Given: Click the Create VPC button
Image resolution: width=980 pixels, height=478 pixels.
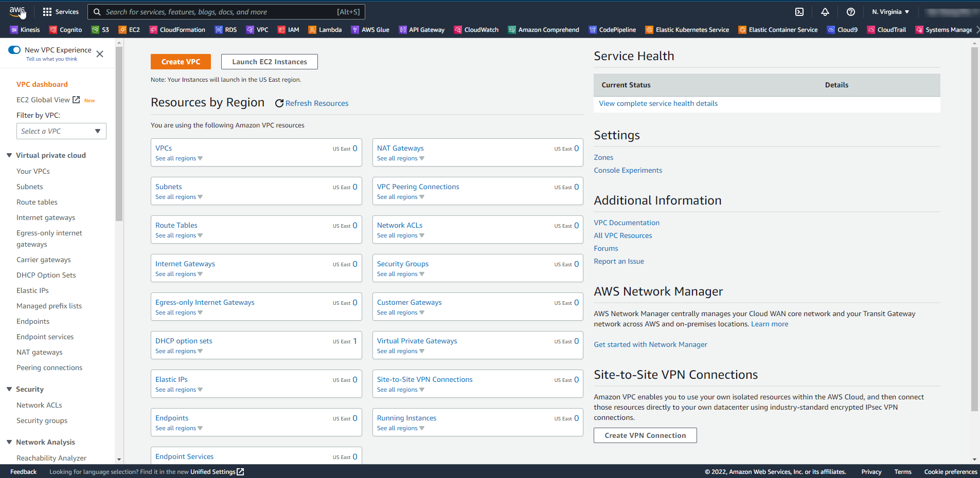Looking at the screenshot, I should click(x=181, y=61).
